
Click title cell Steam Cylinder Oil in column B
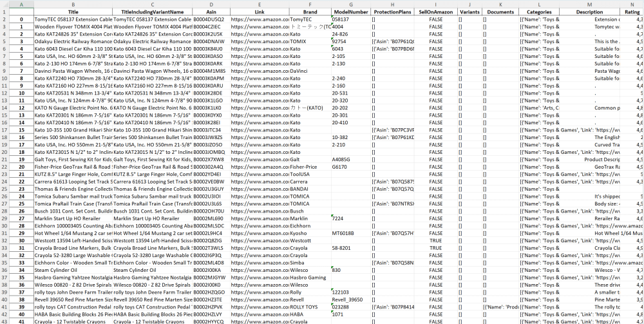73,270
